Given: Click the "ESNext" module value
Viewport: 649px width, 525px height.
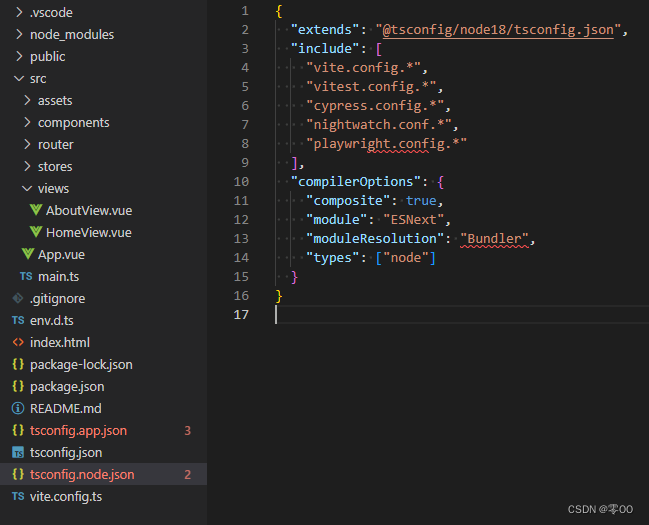Looking at the screenshot, I should point(413,219).
